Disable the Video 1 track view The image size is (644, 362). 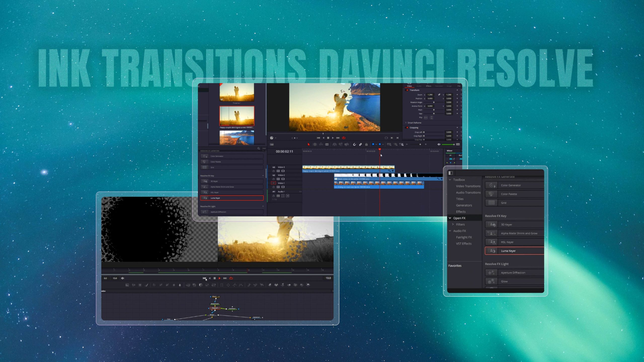(x=283, y=187)
